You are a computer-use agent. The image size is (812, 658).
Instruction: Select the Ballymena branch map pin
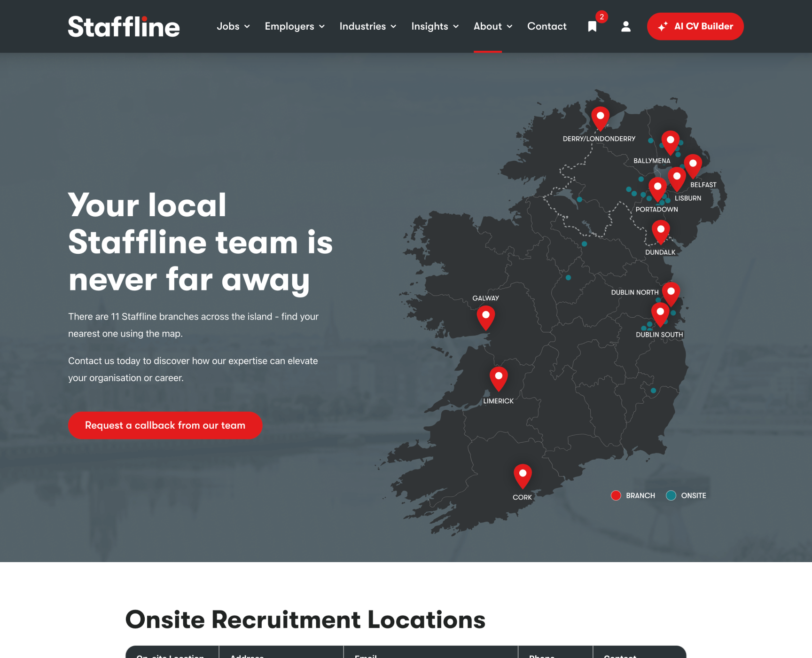670,141
